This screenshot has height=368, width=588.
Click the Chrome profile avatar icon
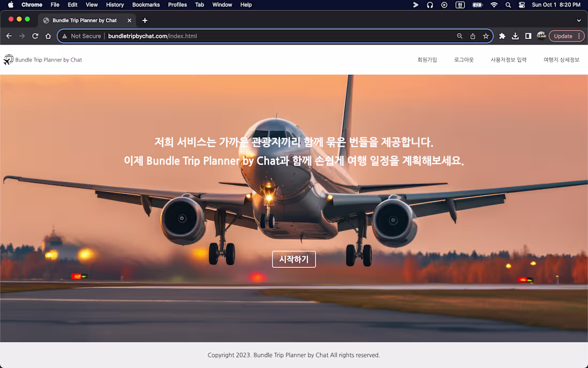541,36
